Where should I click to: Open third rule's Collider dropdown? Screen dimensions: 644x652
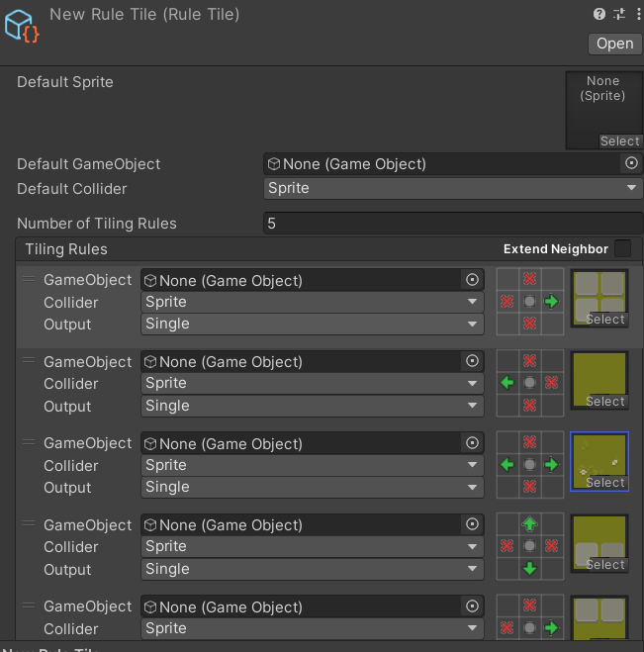(313, 465)
